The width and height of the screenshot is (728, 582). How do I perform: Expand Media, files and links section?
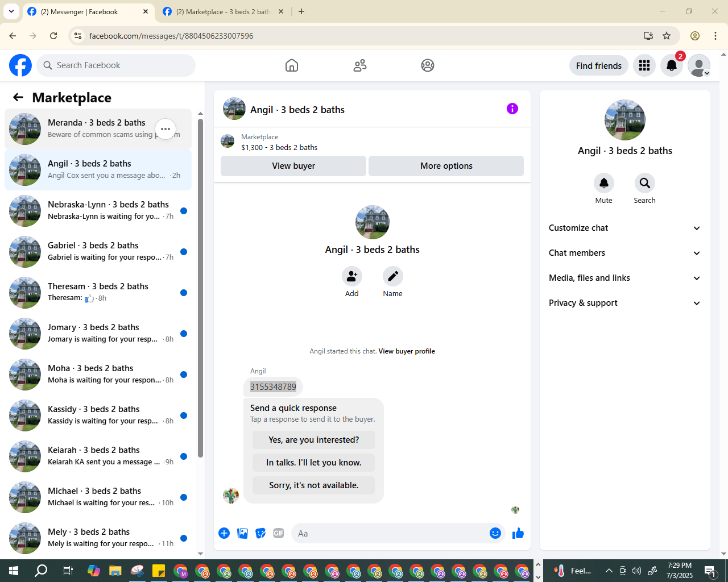(625, 278)
